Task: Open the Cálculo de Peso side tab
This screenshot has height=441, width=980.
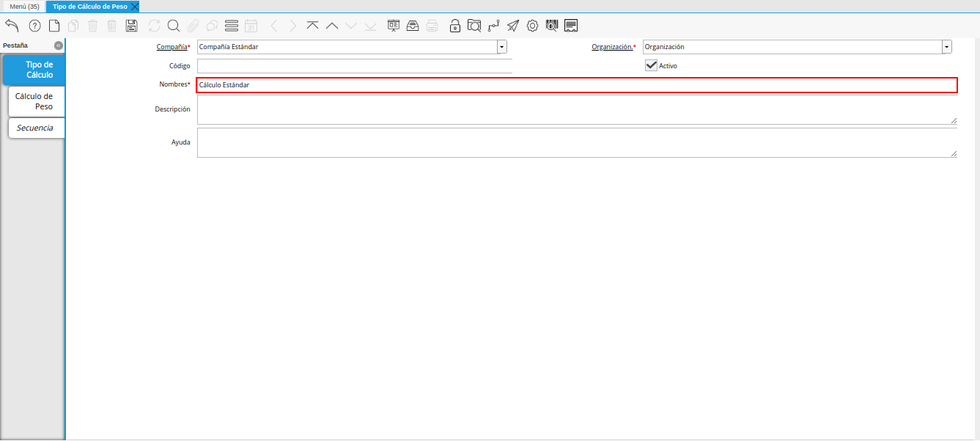Action: [37, 101]
